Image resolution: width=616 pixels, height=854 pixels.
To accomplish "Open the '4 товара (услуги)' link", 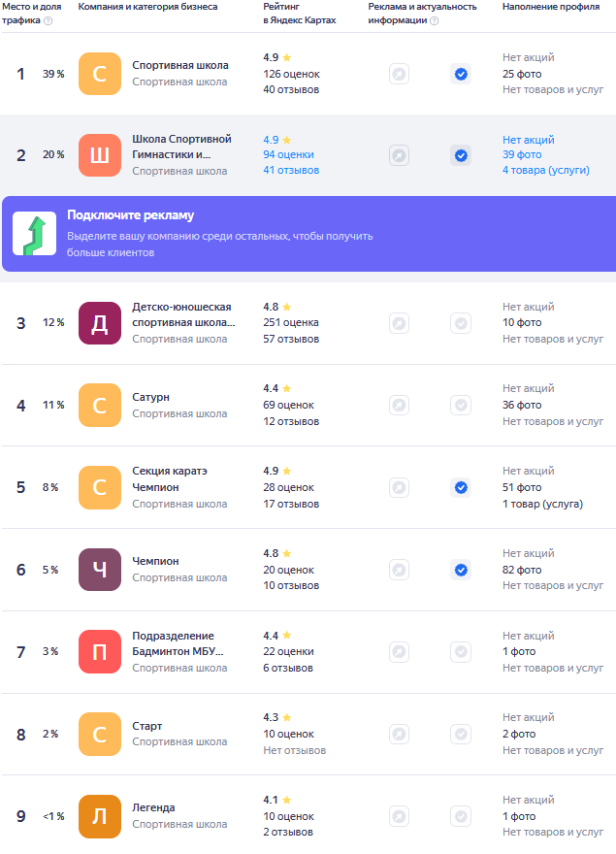I will tap(552, 171).
